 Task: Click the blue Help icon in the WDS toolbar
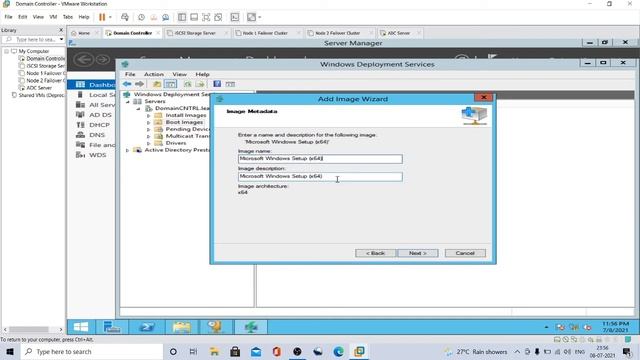[217, 84]
